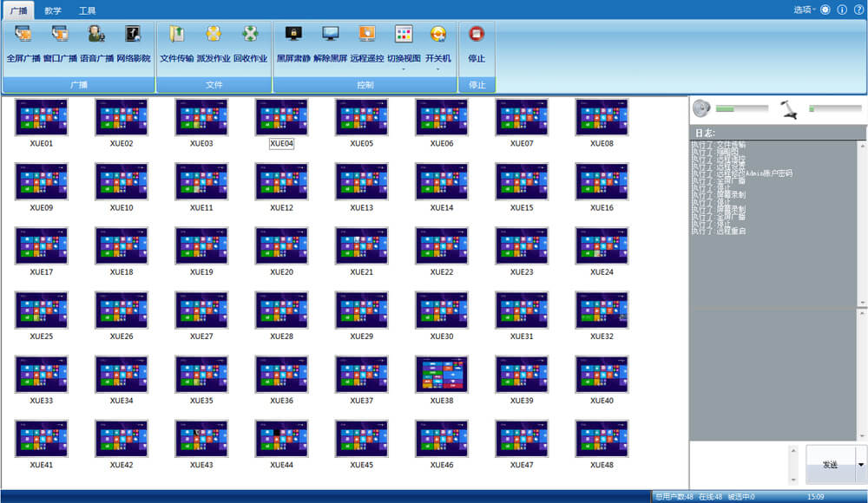This screenshot has width=868, height=503.
Task: Select student thumbnail XUE32
Action: [602, 310]
